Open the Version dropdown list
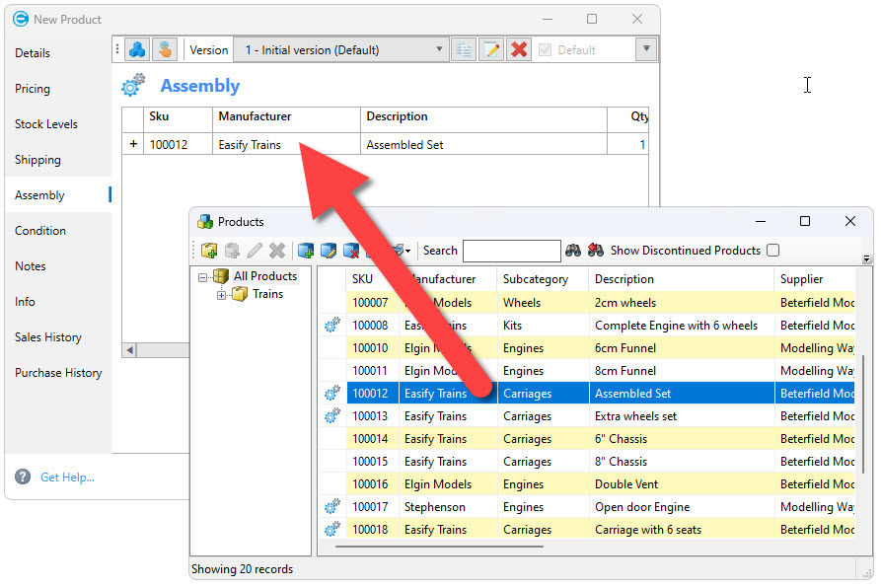The image size is (881, 588). 440,49
